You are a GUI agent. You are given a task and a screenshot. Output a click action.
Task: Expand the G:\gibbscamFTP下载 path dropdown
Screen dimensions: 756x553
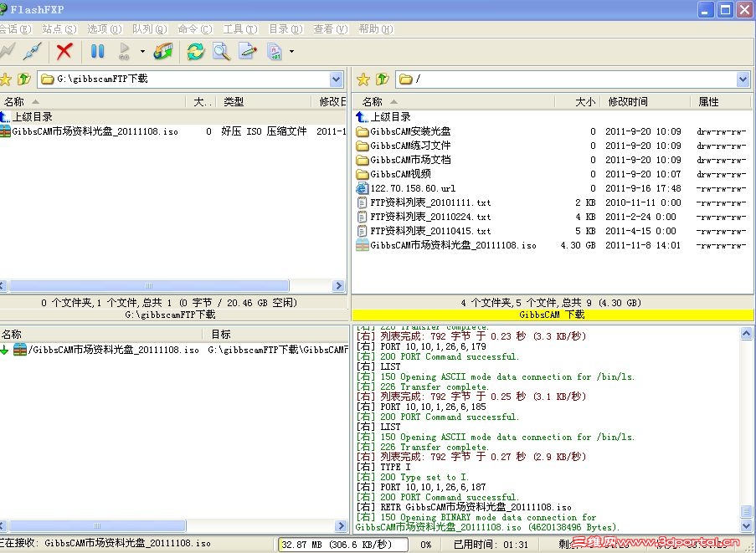click(x=336, y=79)
